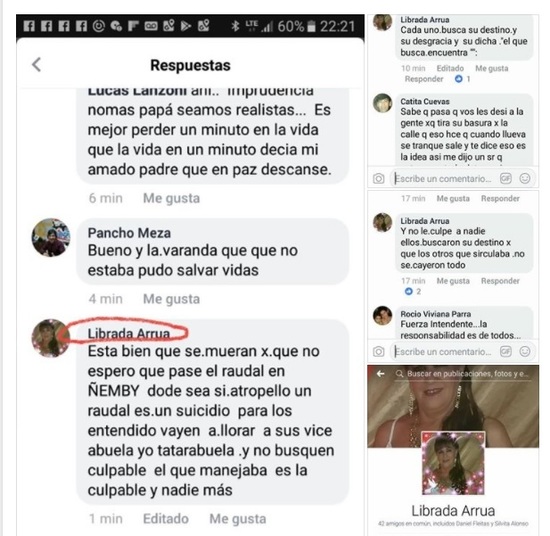Screen dimensions: 550x536
Task: Click the search magnifier on profile page
Action: [399, 374]
